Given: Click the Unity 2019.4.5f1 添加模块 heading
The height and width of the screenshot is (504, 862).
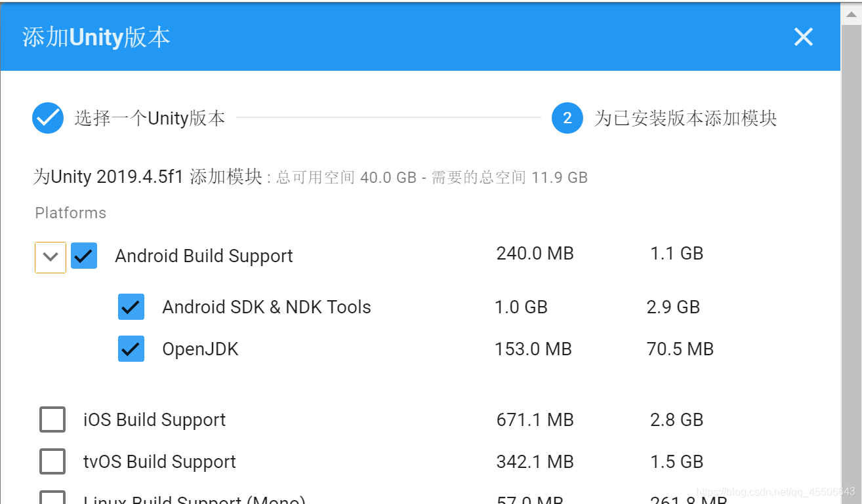Looking at the screenshot, I should (x=148, y=177).
